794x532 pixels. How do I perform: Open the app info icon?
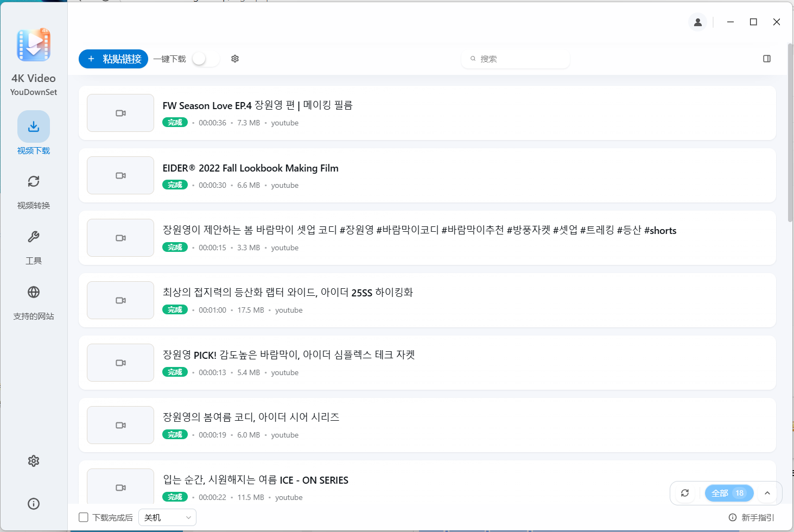33,504
